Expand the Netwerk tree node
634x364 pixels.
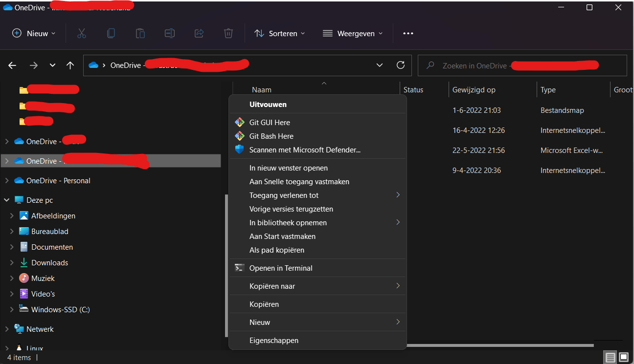point(7,329)
